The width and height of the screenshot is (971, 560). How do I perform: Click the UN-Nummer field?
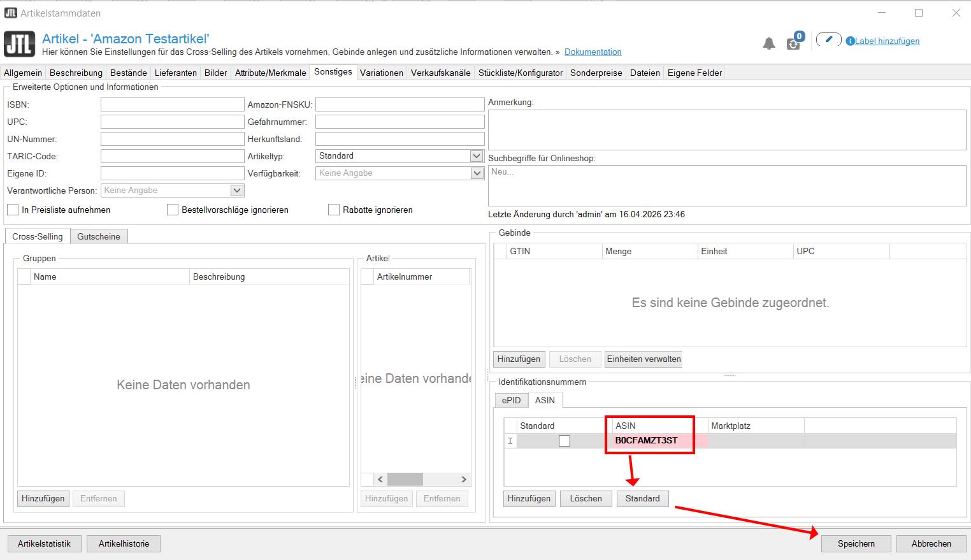click(x=173, y=139)
